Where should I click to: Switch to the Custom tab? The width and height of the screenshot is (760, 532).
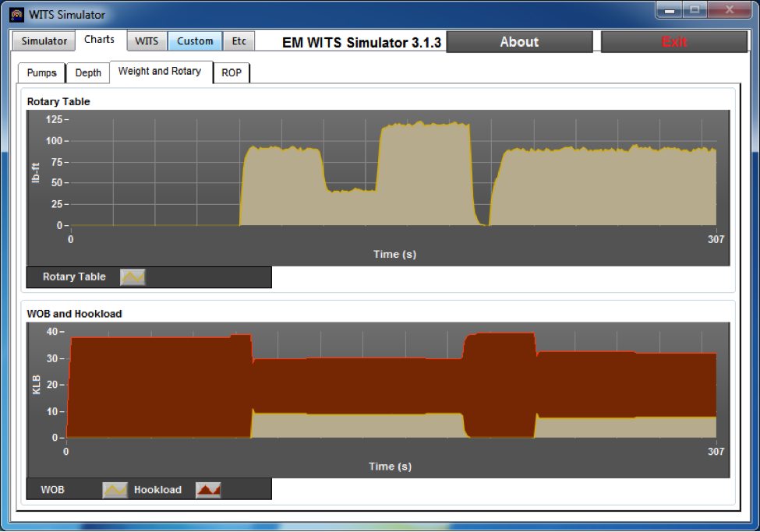194,41
